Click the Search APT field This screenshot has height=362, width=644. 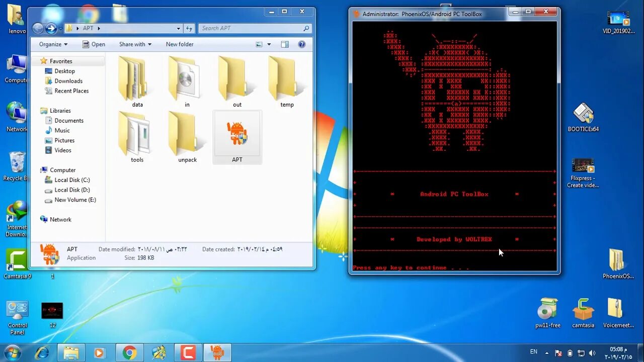(x=255, y=28)
